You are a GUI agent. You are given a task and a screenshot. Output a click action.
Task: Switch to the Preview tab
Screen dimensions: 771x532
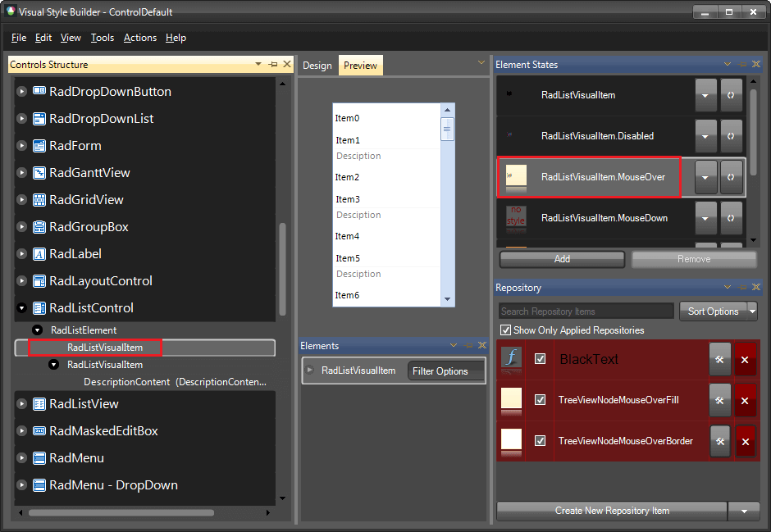click(360, 66)
